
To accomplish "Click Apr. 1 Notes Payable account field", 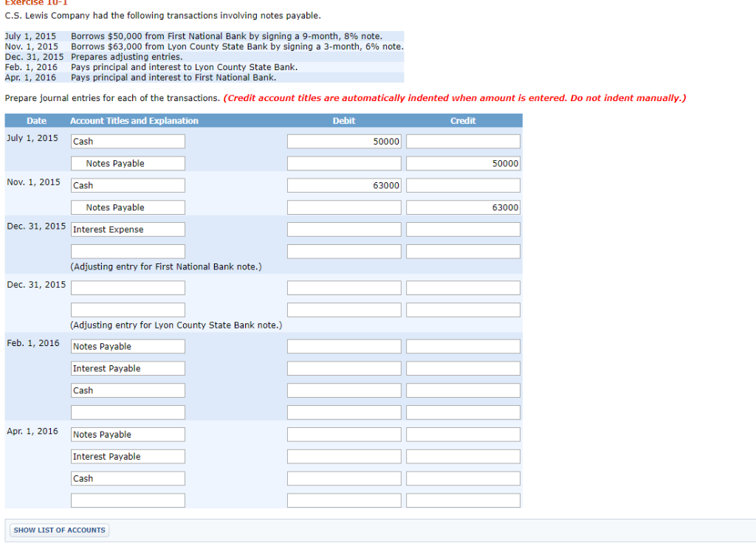I will tap(128, 435).
